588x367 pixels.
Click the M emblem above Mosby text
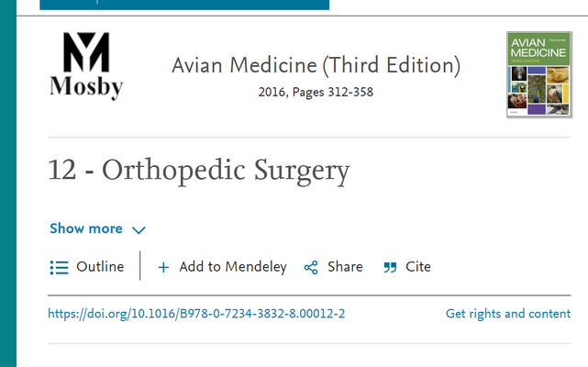tap(86, 52)
